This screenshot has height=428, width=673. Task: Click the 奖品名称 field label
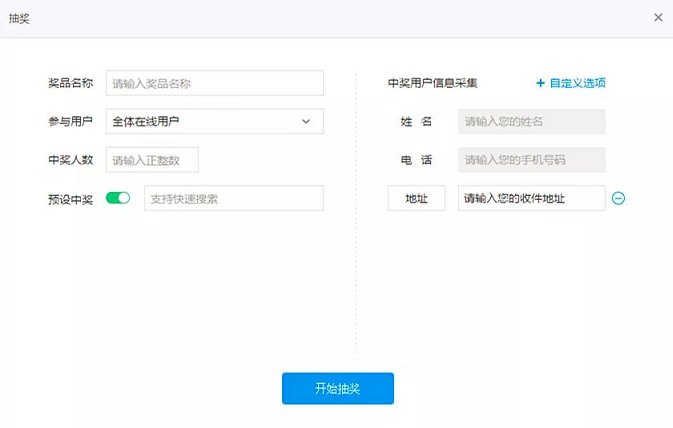pyautogui.click(x=70, y=83)
